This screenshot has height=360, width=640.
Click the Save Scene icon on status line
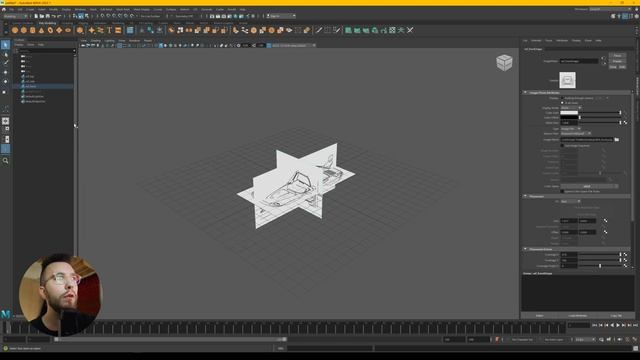(47, 16)
